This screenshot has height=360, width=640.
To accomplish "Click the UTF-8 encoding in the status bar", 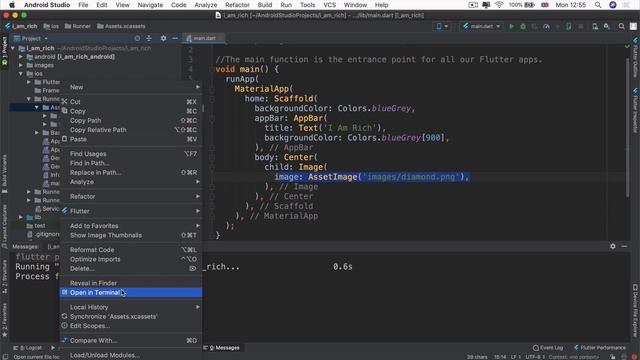I will tap(534, 357).
